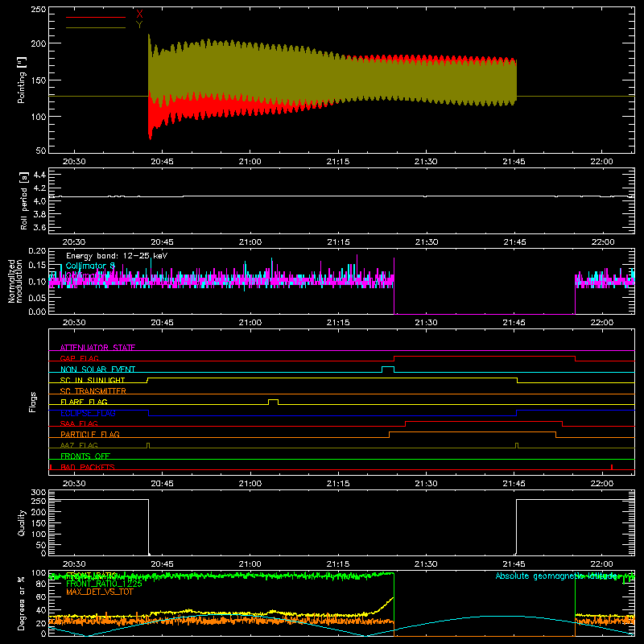Click the FRONT_RATIO_1225 legend entry
Viewport: 644px width, 644px height.
coord(104,584)
